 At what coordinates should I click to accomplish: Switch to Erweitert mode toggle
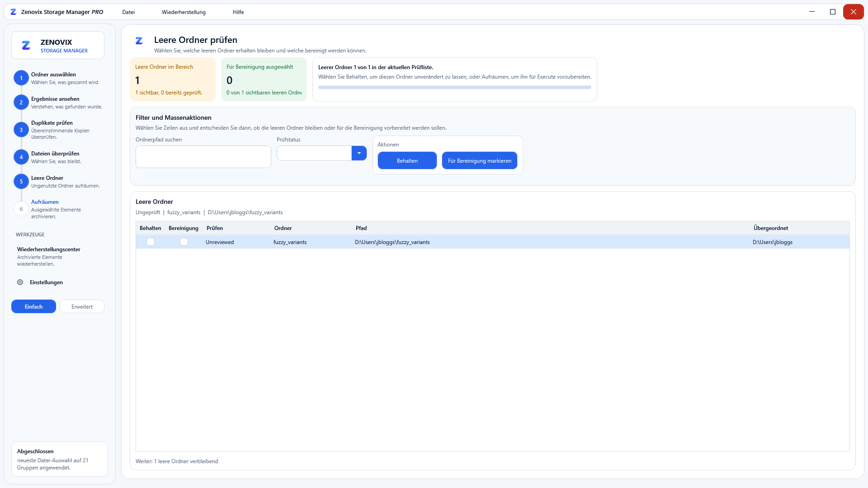tap(82, 307)
